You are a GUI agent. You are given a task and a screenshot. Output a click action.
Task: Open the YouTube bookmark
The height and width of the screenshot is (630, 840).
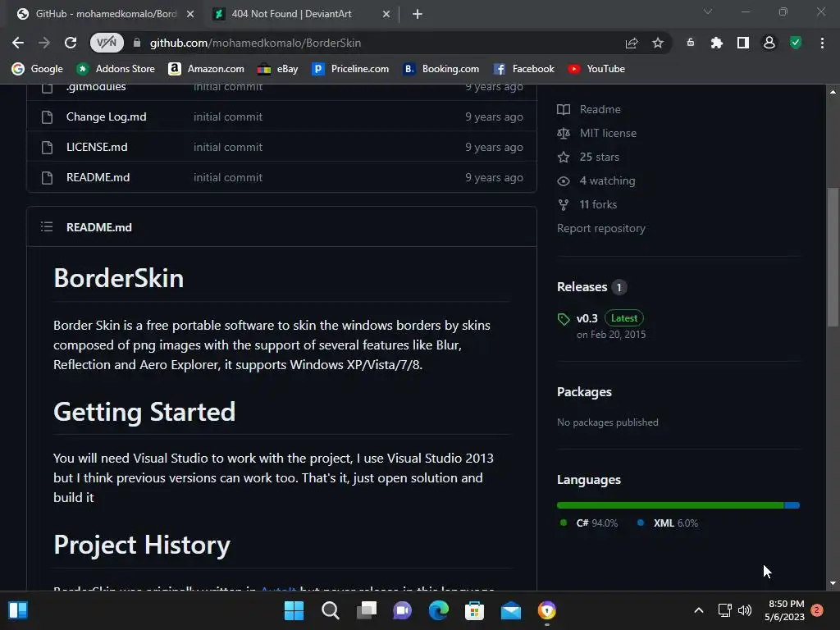click(596, 69)
